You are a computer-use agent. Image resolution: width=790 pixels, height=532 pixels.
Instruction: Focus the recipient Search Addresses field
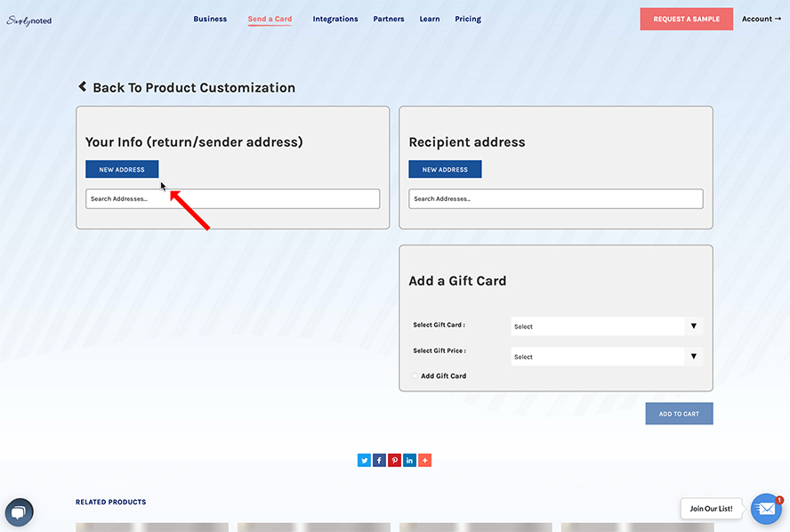555,198
